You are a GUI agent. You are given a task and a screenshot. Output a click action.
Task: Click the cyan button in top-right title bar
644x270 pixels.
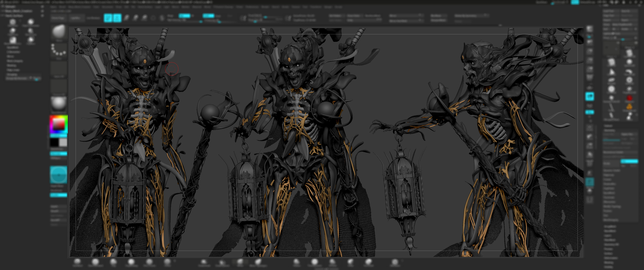575,2
